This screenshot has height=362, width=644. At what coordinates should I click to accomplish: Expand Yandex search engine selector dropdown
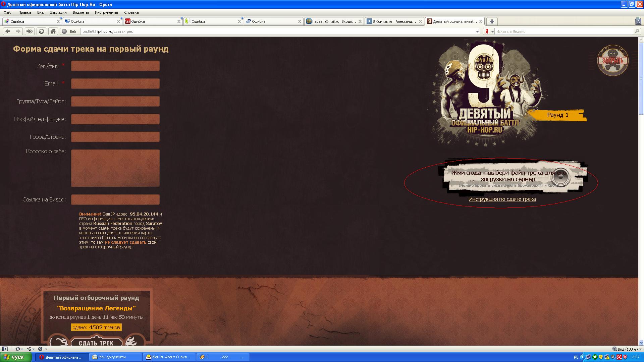point(492,32)
